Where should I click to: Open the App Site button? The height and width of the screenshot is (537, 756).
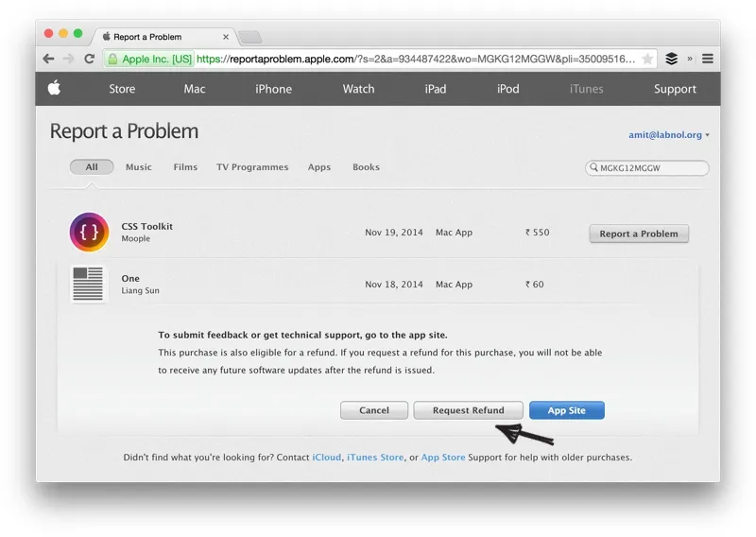pos(566,410)
